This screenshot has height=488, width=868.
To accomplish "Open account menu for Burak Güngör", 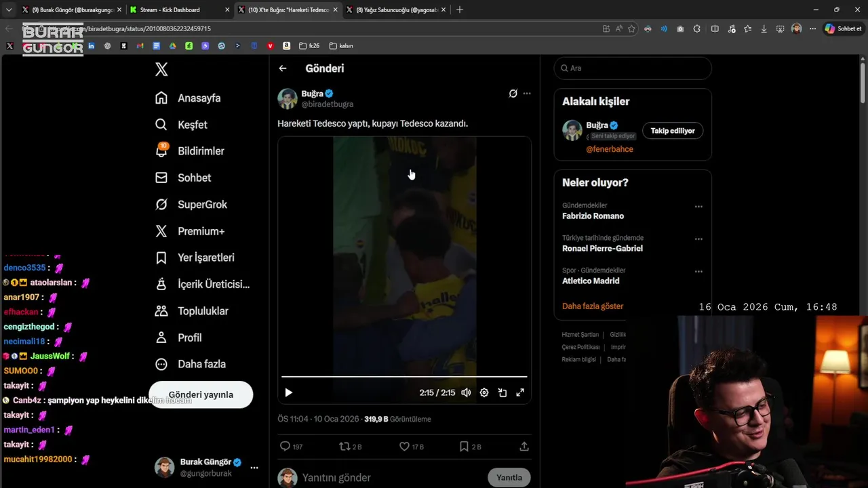I will tap(254, 468).
